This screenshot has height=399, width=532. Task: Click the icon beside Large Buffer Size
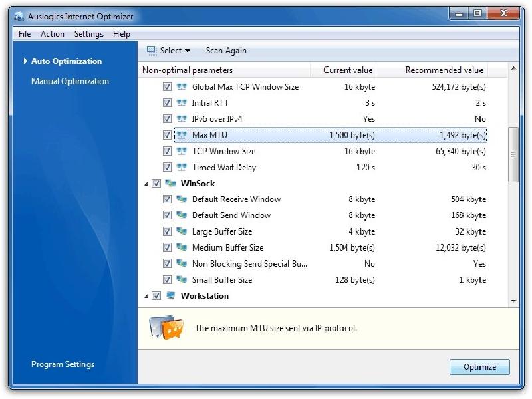182,231
